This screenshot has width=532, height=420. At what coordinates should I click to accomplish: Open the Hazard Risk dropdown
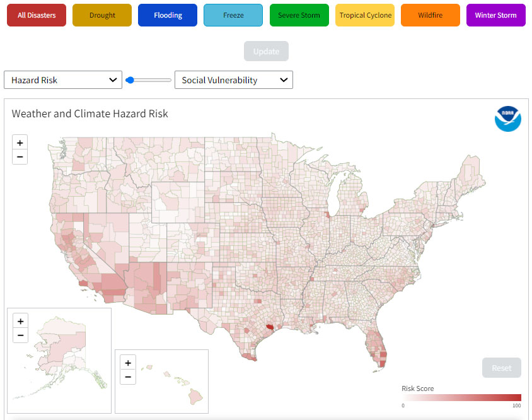(62, 80)
